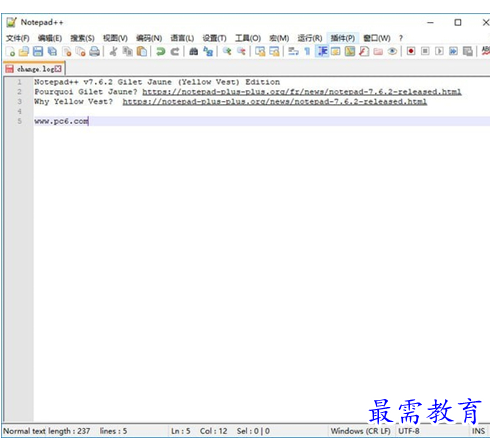Click the length : 237 status text
Viewport: 490px width, 443px height.
coord(69,431)
